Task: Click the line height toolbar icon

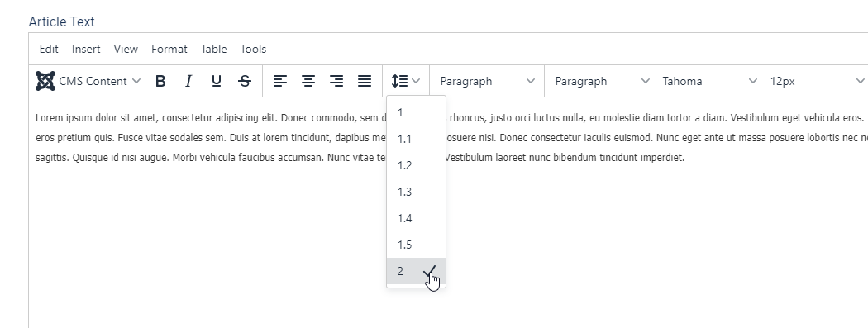Action: (x=406, y=81)
